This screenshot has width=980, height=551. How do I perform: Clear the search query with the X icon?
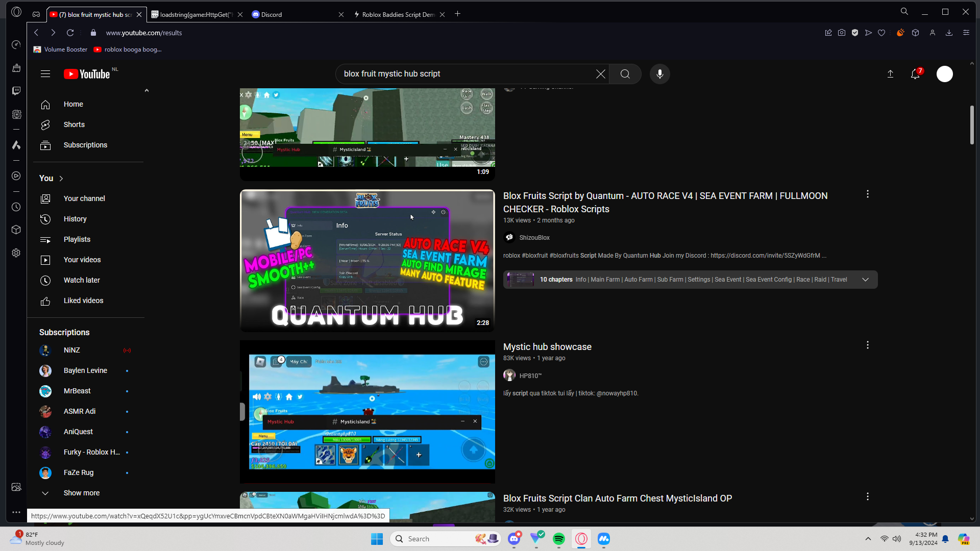pos(601,74)
